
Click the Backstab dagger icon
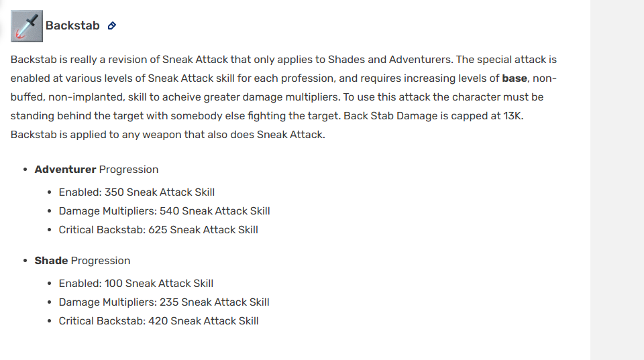27,26
